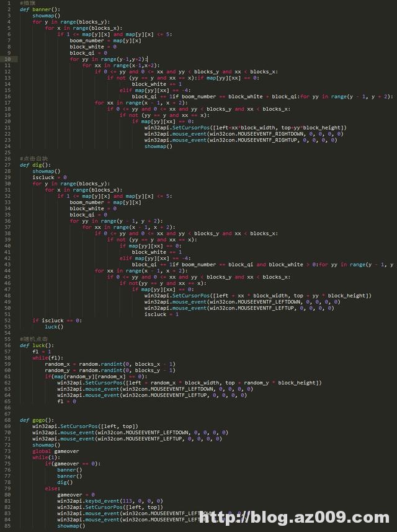The image size is (397, 532).
Task: Click the 'win32api.keybd_event(113, 0, 0, 0)' line
Action: [x=110, y=501]
